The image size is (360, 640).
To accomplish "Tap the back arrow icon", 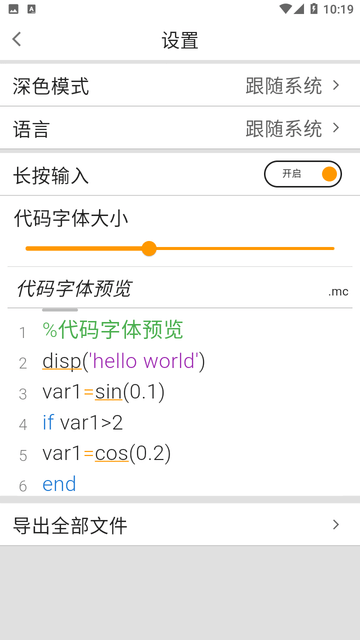I will (x=16, y=39).
